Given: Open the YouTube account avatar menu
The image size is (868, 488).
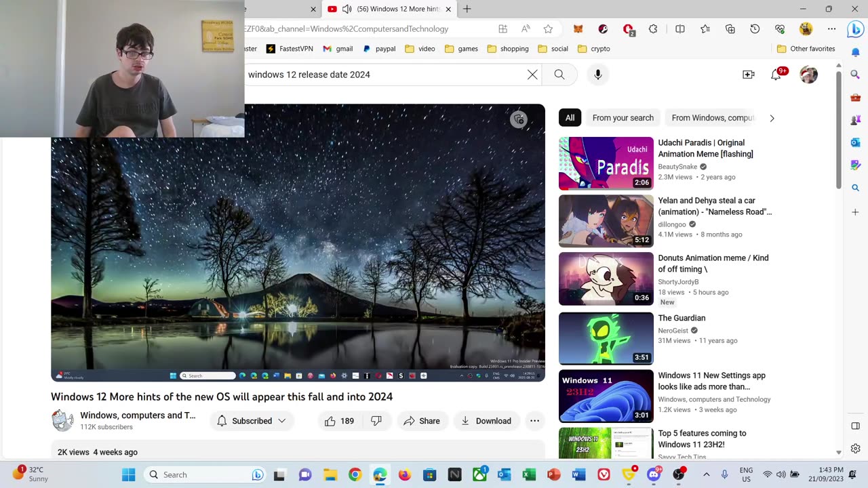Looking at the screenshot, I should (808, 75).
